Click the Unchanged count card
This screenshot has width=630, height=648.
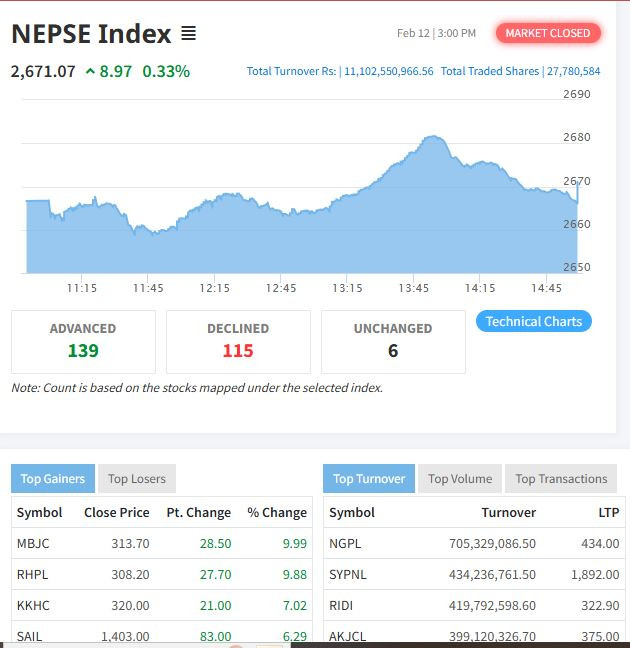(393, 341)
